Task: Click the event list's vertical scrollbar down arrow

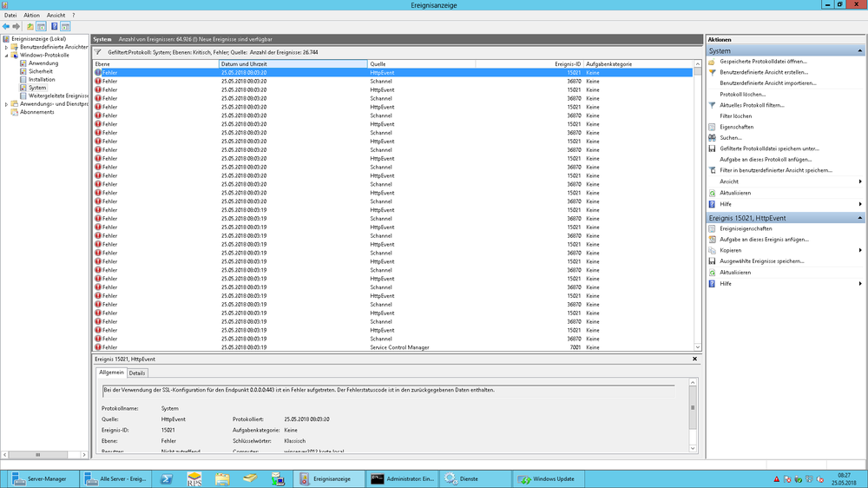Action: [699, 347]
